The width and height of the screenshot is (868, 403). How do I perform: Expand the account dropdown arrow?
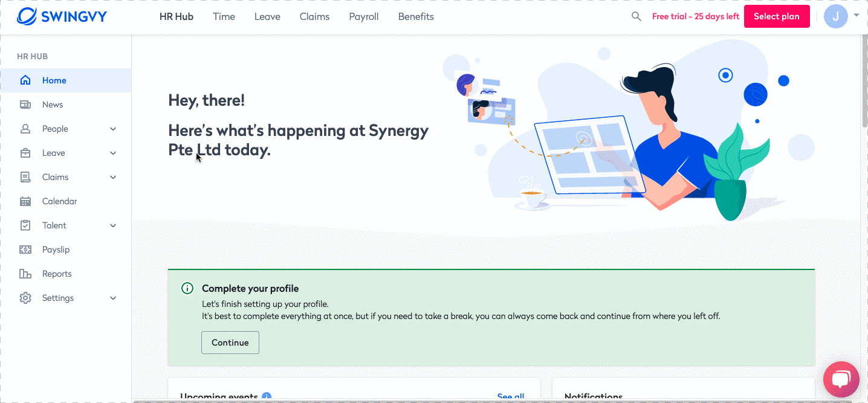[x=857, y=15]
